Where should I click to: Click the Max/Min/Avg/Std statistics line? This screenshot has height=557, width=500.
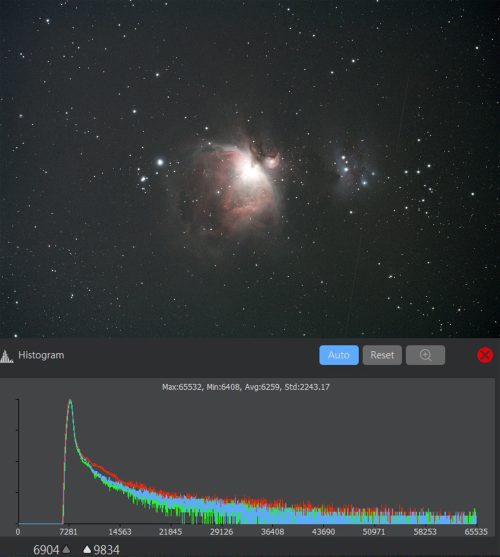[246, 387]
